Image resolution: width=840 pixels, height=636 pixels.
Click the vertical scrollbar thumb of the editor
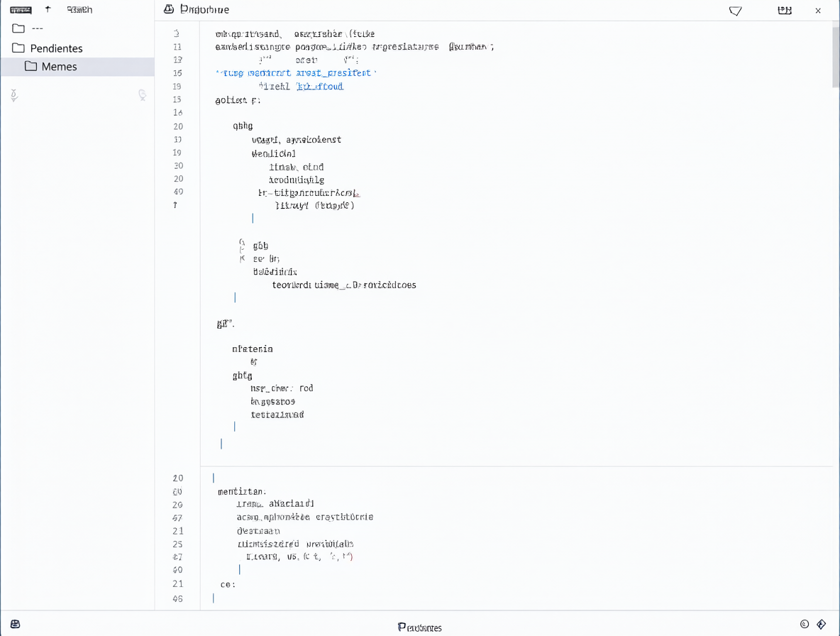click(x=836, y=56)
